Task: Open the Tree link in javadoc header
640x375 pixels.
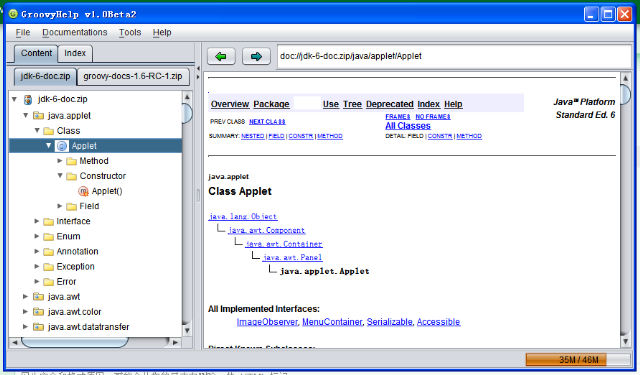Action: [x=352, y=104]
